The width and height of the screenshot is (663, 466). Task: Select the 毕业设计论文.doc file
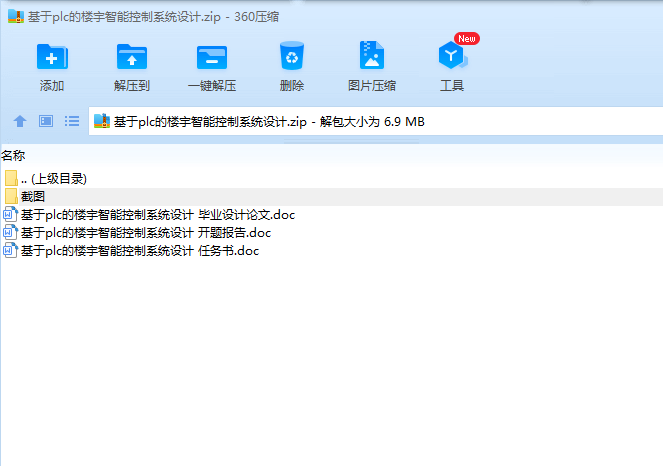[157, 215]
